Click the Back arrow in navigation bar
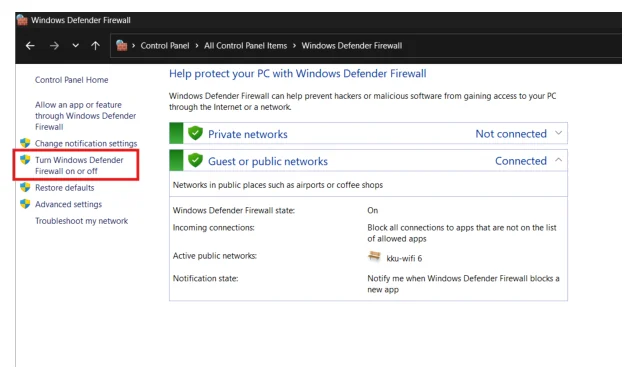634x379 pixels. 30,46
